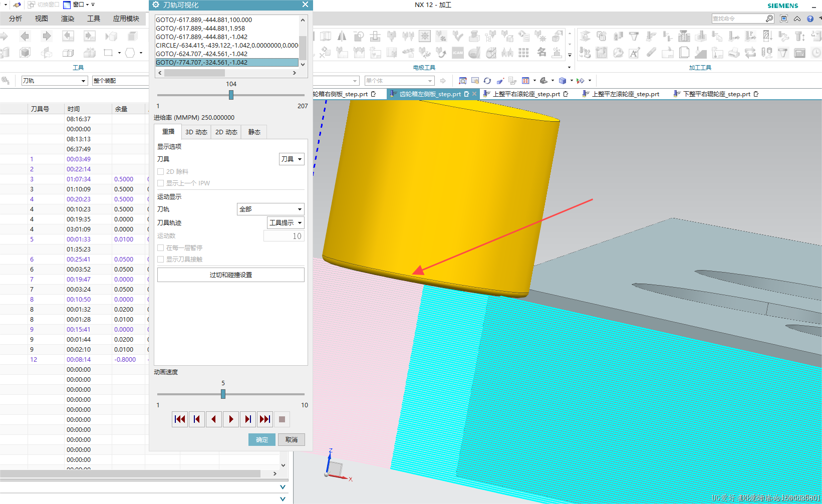Click the forward arrow icon in 工具 ribbon
This screenshot has height=504, width=822.
[x=47, y=36]
